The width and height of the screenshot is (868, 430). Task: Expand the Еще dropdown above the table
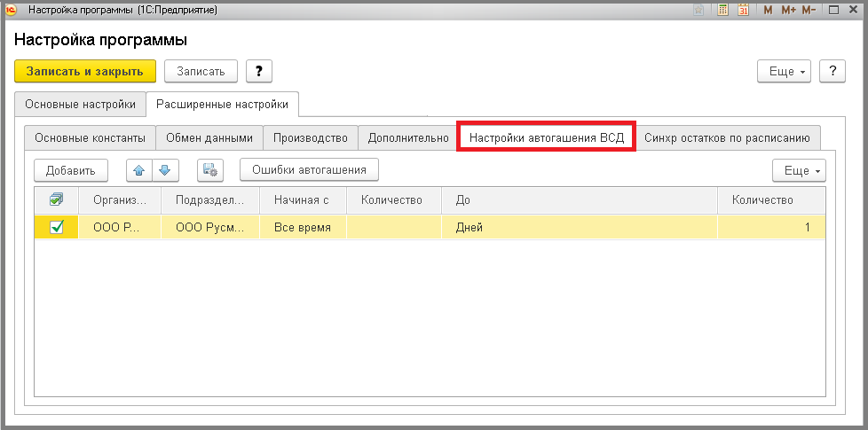799,170
